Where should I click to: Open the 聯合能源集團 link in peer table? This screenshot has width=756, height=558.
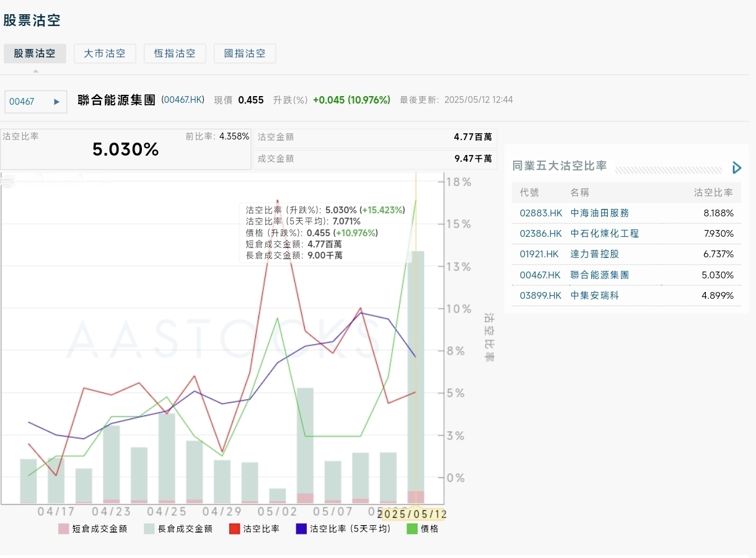click(599, 275)
